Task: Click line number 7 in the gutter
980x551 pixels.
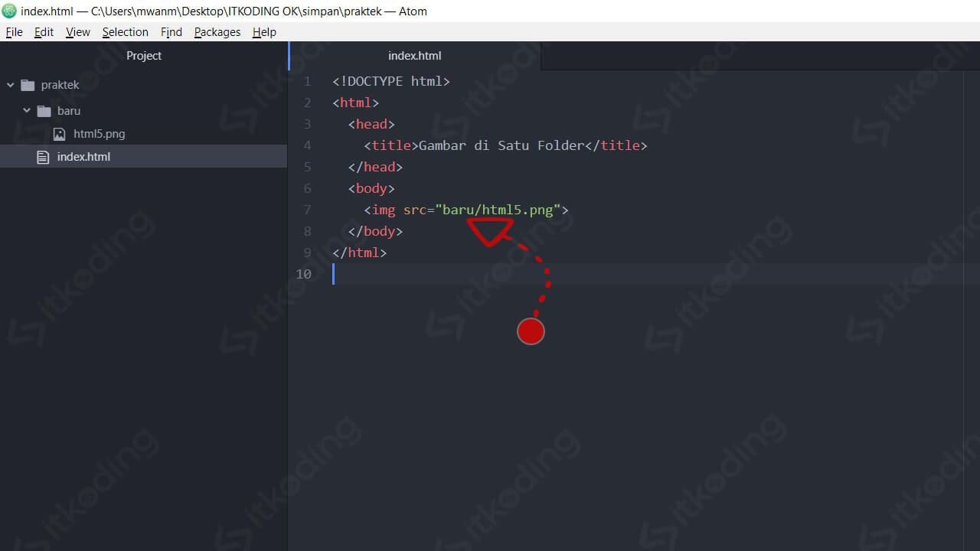Action: [307, 210]
